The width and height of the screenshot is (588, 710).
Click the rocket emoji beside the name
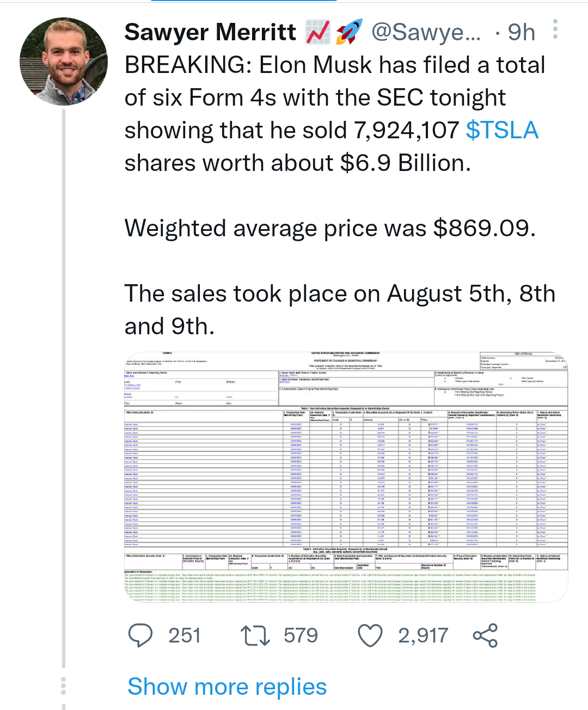click(349, 32)
